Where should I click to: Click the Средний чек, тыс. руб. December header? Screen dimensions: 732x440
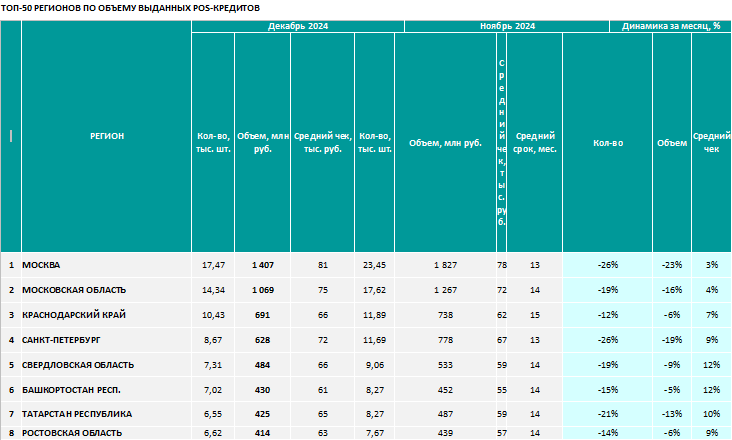[x=323, y=142]
